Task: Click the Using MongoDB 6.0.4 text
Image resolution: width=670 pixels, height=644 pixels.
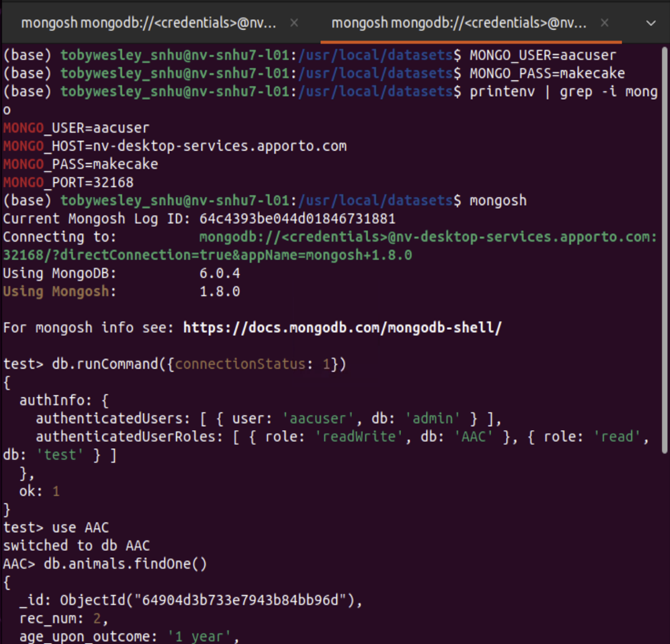Action: click(122, 273)
